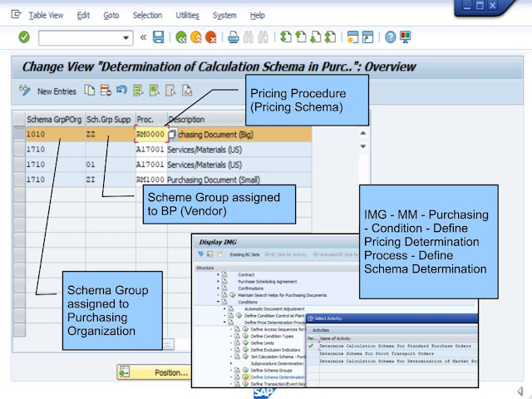The image size is (532, 399).
Task: Click Define Schema Groups in IMG tree
Action: coord(271,370)
